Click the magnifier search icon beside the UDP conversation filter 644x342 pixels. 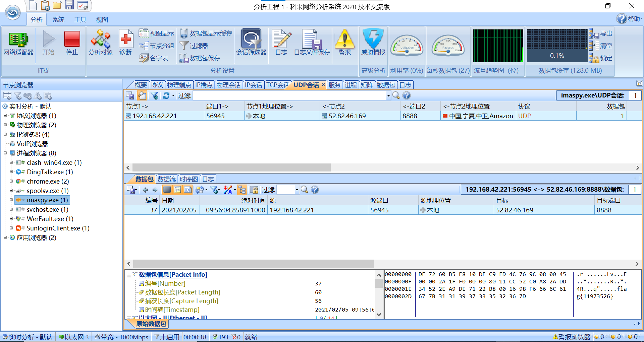tap(396, 95)
